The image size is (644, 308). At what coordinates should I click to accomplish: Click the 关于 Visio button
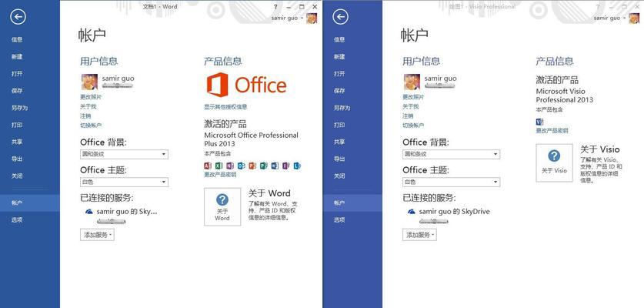tap(554, 162)
